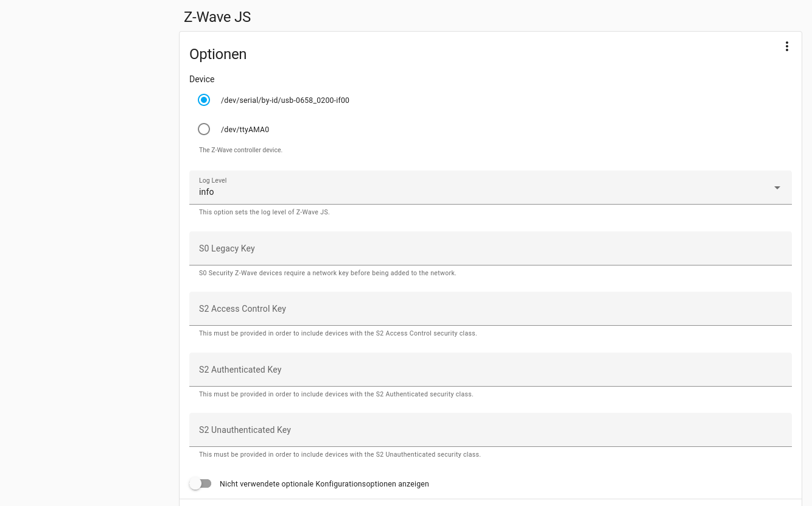Image resolution: width=812 pixels, height=506 pixels.
Task: Click the Optionen card heading
Action: pos(218,54)
